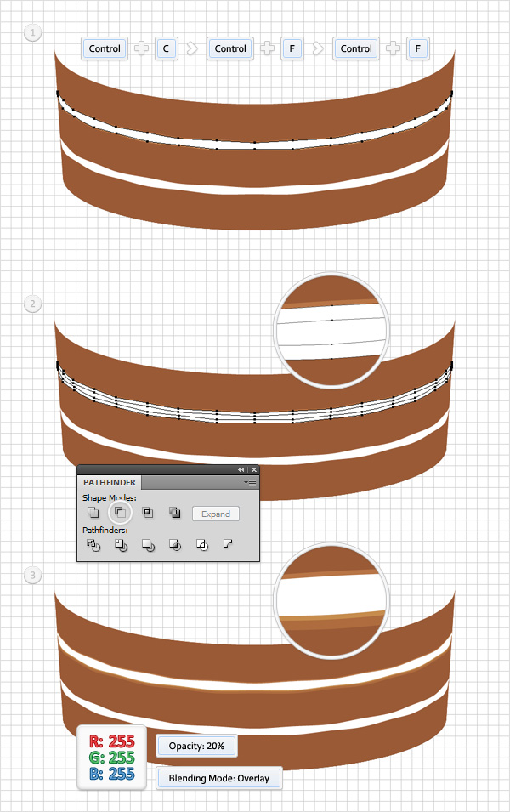
Task: Click the R: 255 color value
Action: pos(112,741)
